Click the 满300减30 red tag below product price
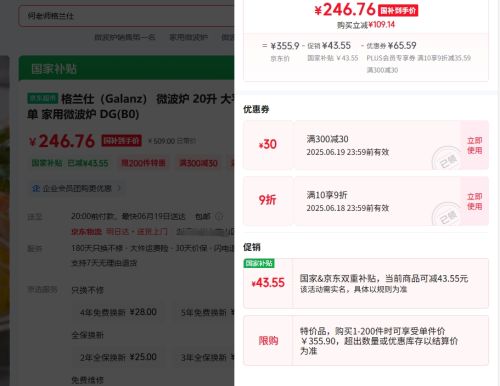 198,163
